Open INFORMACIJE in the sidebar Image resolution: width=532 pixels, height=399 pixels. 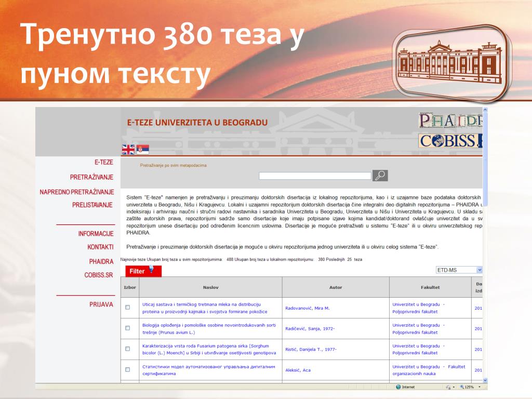coord(96,234)
